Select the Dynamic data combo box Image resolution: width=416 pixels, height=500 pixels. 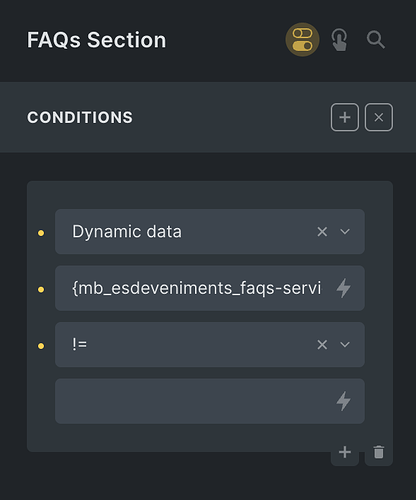tap(210, 232)
